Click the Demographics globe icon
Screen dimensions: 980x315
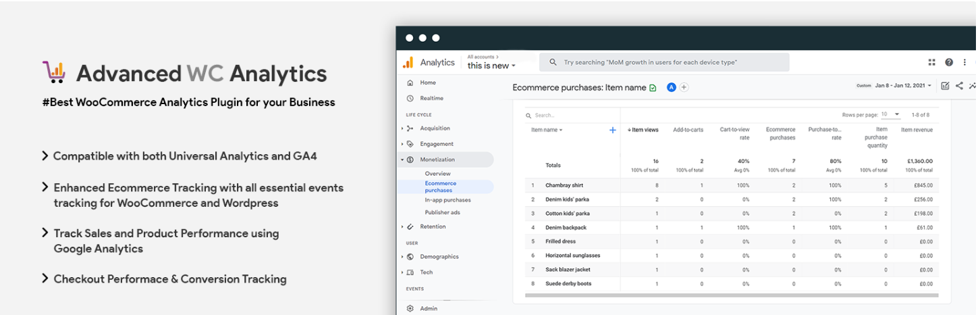410,257
